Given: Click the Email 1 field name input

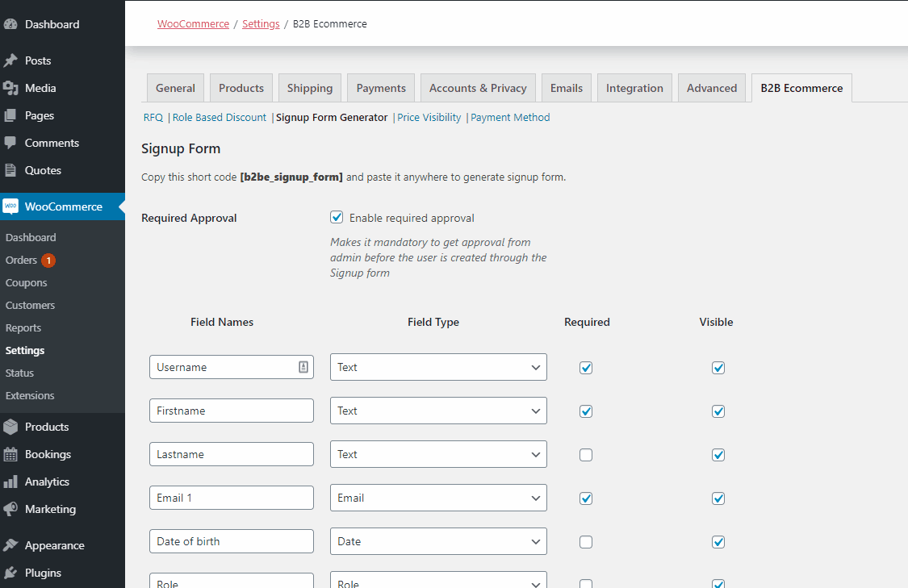Looking at the screenshot, I should 232,498.
